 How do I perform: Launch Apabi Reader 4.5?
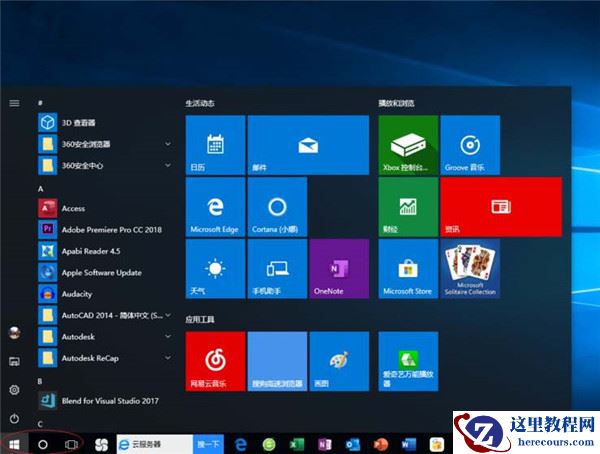tap(103, 251)
